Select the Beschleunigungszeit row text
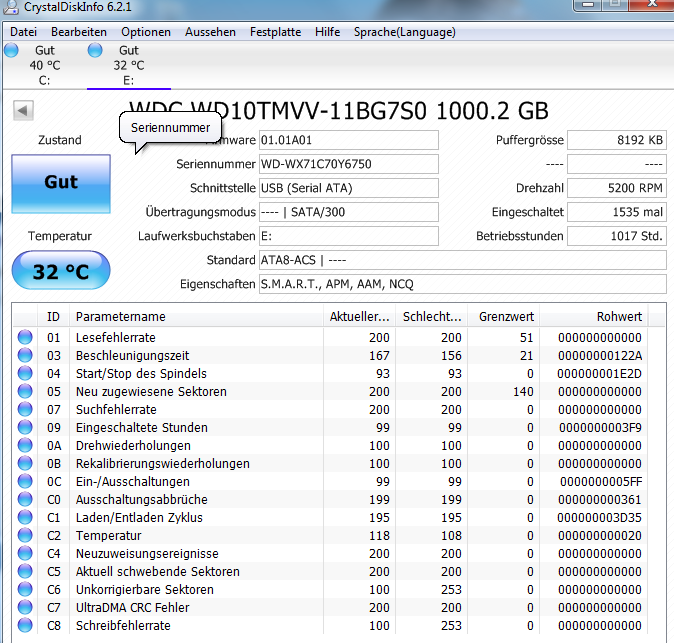 pos(132,355)
